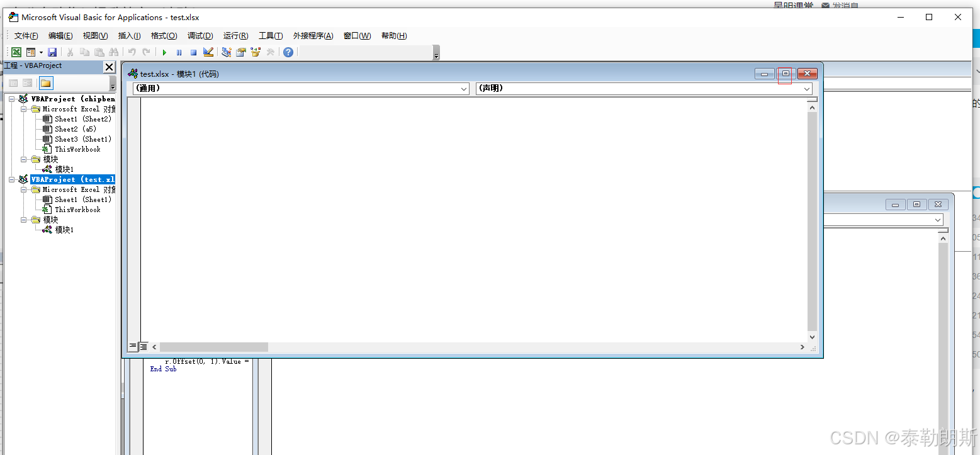Viewport: 980px width, 455px height.
Task: Click the Reset (stop) square icon
Action: point(194,52)
